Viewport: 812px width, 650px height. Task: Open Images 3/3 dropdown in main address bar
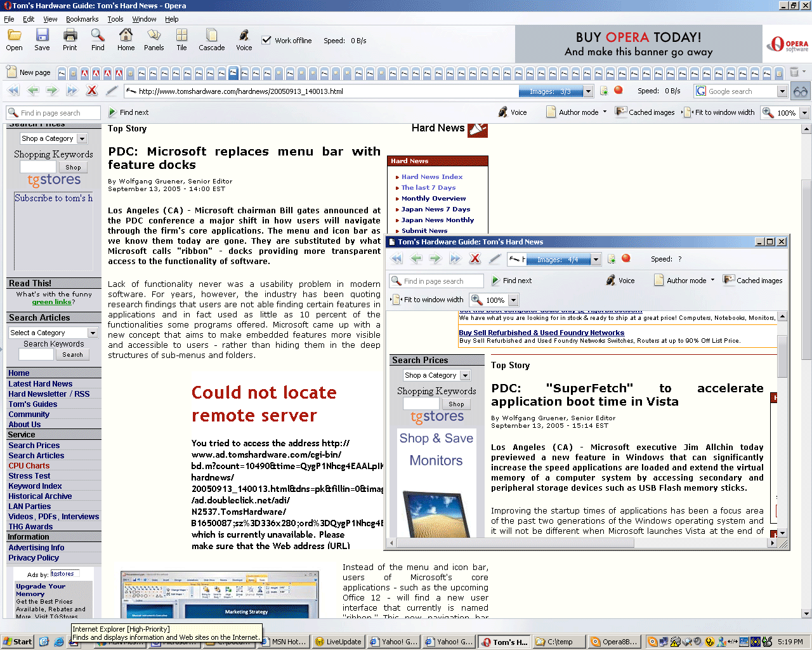pos(588,91)
